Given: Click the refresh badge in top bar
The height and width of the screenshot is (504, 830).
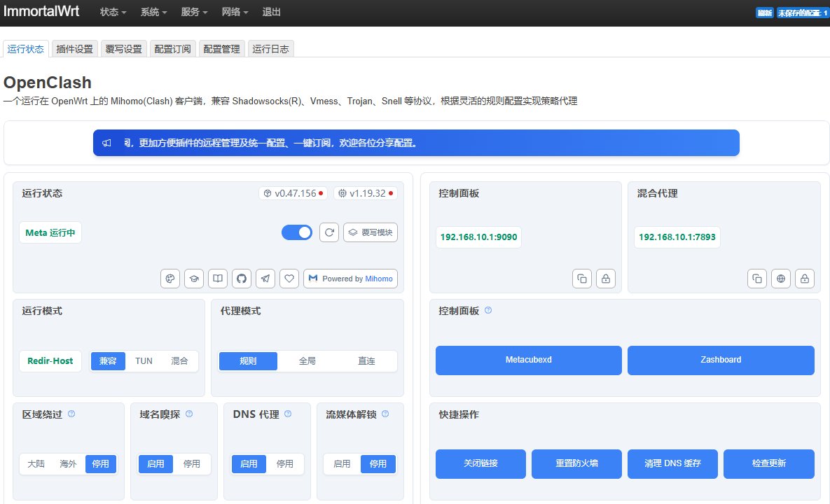Looking at the screenshot, I should coord(764,13).
